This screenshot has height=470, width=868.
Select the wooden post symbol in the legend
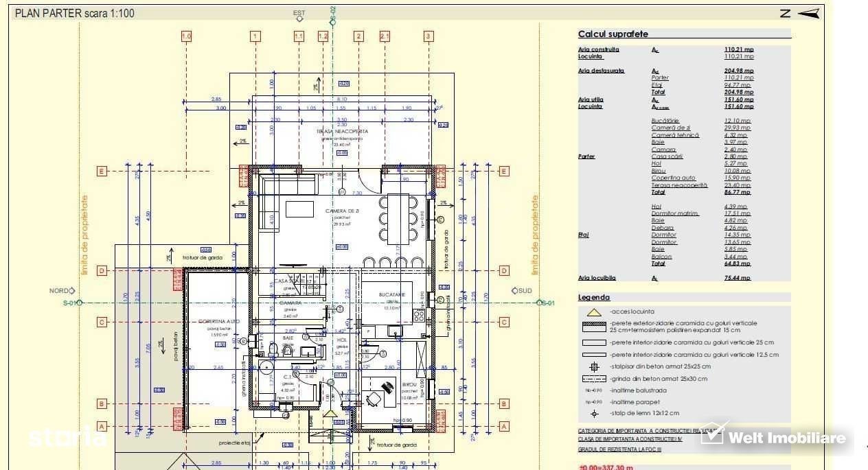pos(595,414)
